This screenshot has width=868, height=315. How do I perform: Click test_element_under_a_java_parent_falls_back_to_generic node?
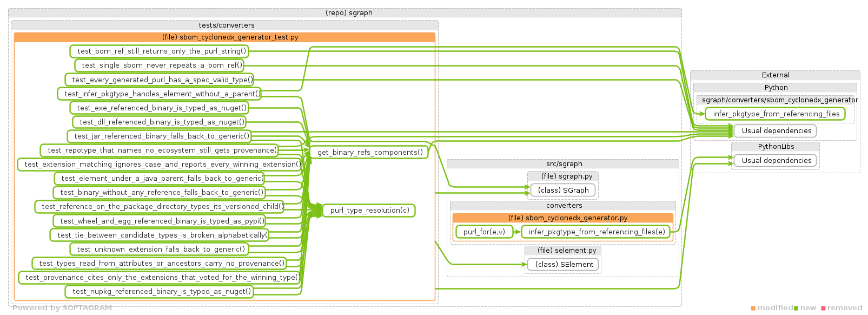(160, 178)
